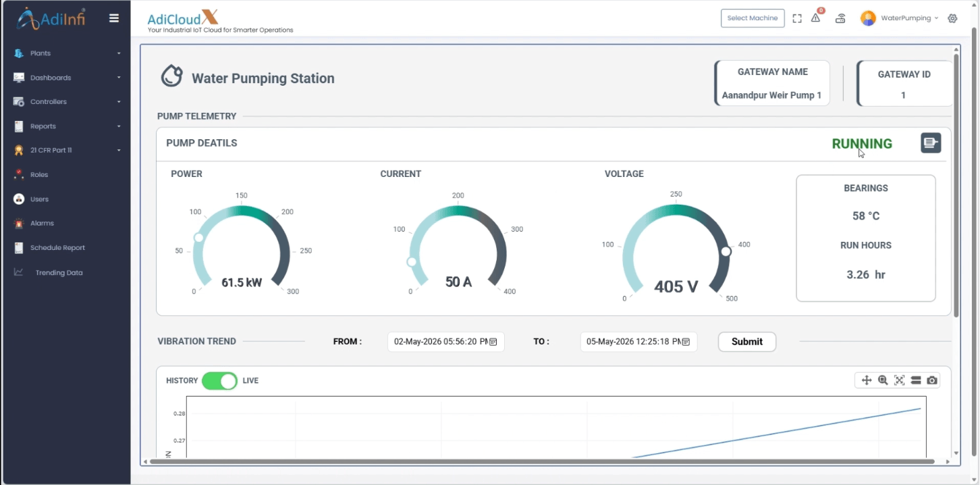Click the gateway connectivity icon in header

tap(840, 18)
